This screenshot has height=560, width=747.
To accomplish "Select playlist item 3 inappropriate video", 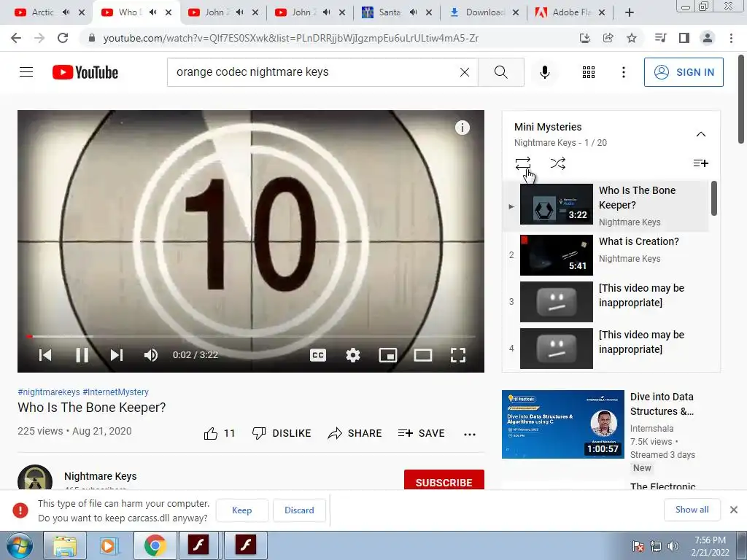I will pyautogui.click(x=605, y=301).
